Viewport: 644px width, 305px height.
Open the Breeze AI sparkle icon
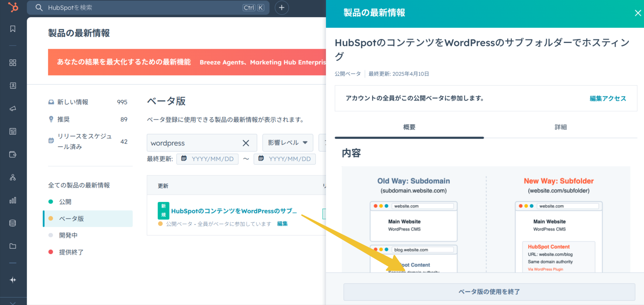(x=13, y=280)
